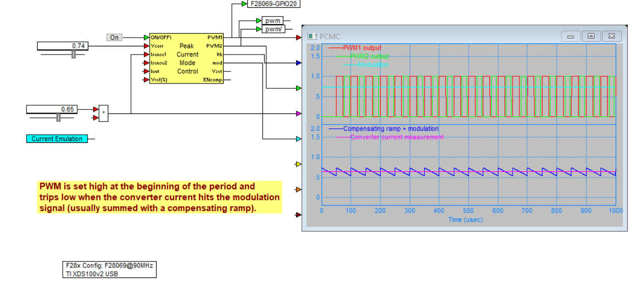
Task: Select the Peak Current Mode Control block
Action: click(x=186, y=58)
